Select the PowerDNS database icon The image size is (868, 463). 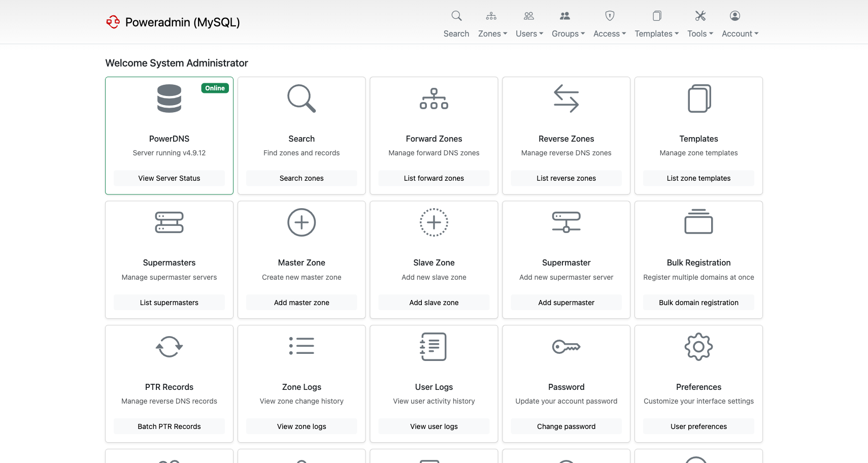tap(169, 98)
